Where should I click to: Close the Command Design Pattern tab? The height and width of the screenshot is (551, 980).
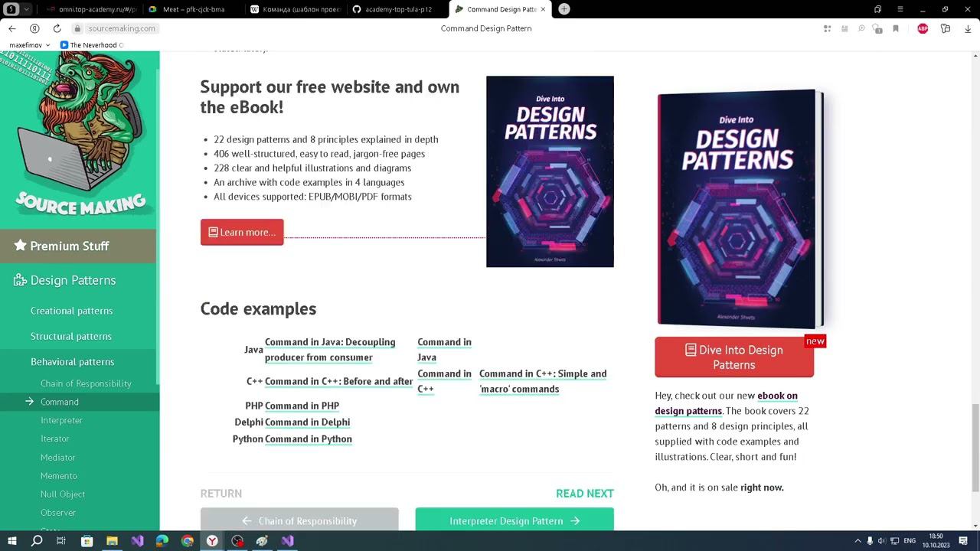(544, 9)
